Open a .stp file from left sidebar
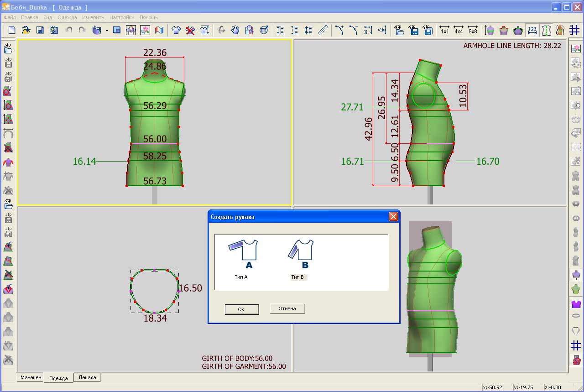The width and height of the screenshot is (584, 392). [8, 48]
